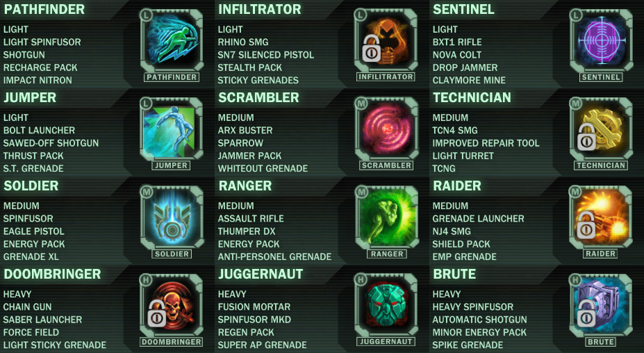Click the BRUTE label beneath its icon
644x353 pixels.
tap(601, 342)
